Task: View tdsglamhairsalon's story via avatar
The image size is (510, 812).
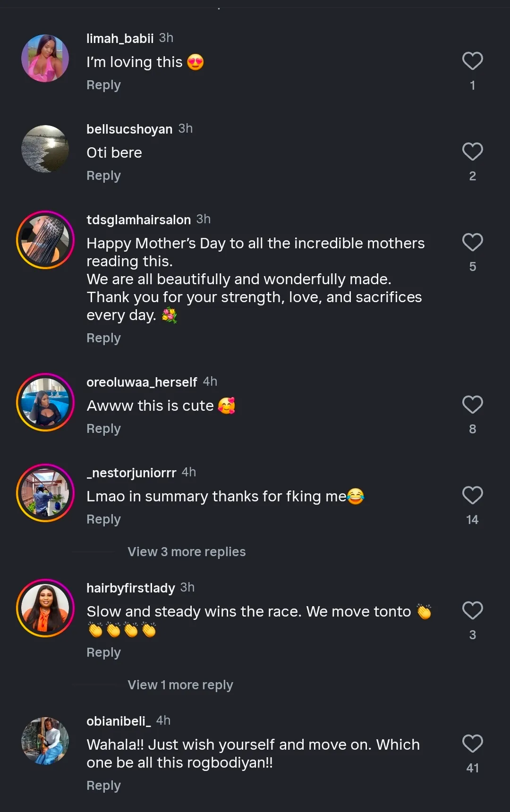Action: [45, 240]
